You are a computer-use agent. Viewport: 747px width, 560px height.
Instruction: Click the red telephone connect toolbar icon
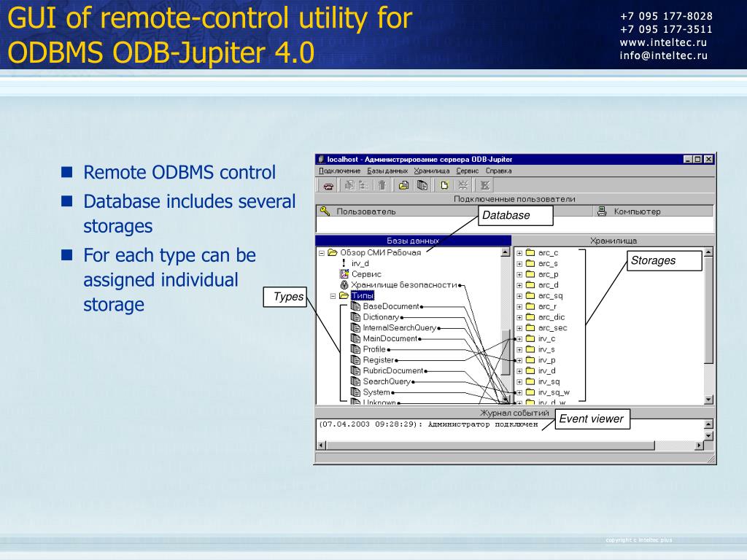click(x=328, y=186)
